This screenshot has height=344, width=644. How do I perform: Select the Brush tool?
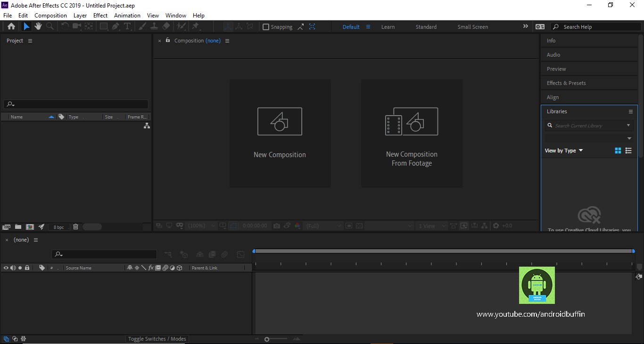142,26
